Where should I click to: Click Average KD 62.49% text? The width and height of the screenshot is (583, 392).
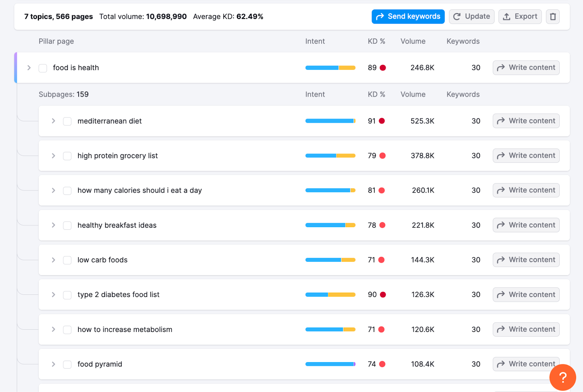click(228, 17)
